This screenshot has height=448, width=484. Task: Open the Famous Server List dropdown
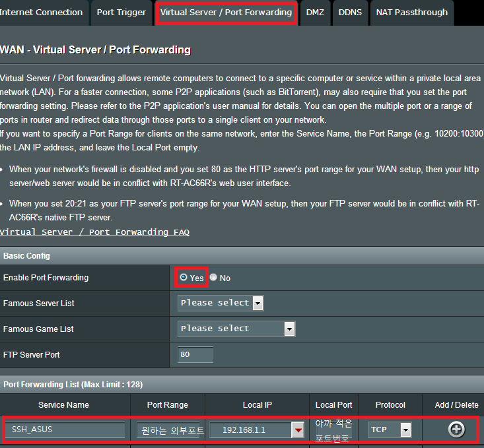[x=221, y=303]
